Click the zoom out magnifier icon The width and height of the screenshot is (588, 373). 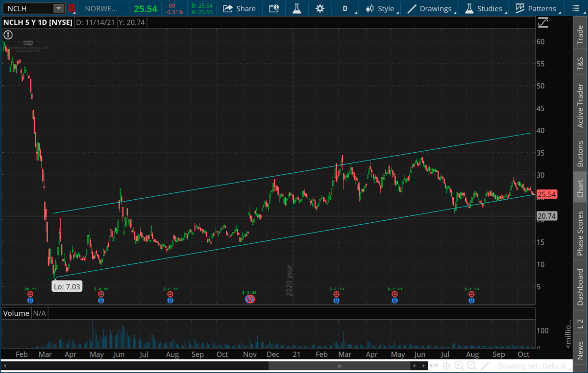pyautogui.click(x=472, y=366)
